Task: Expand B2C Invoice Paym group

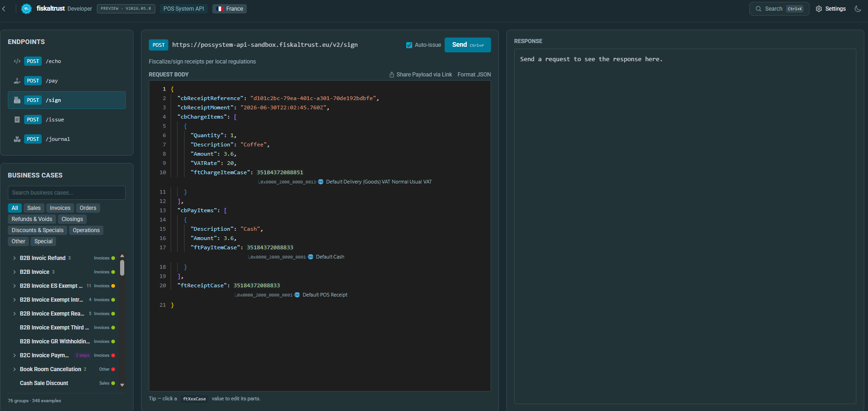Action: [14, 355]
